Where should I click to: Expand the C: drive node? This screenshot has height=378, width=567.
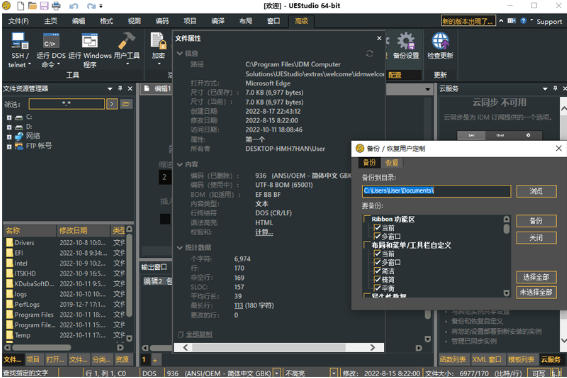(9, 118)
